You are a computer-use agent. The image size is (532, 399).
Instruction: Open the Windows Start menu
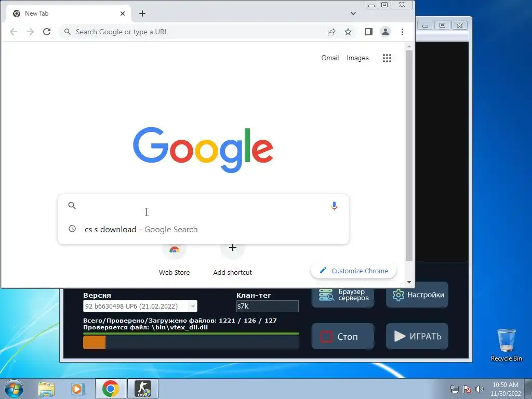coord(14,389)
